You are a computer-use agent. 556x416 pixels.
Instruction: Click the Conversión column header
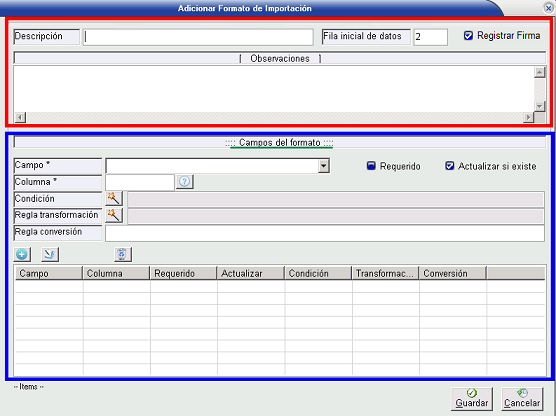click(x=452, y=273)
